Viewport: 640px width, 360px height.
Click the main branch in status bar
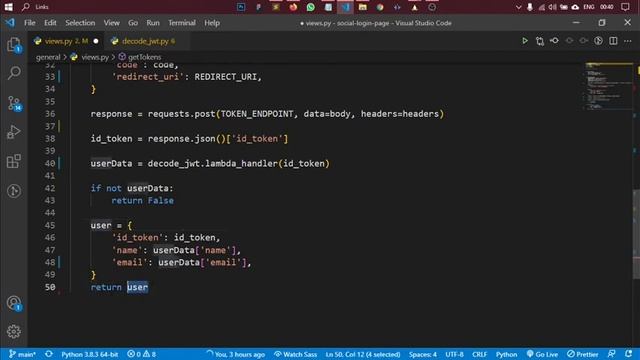point(22,354)
